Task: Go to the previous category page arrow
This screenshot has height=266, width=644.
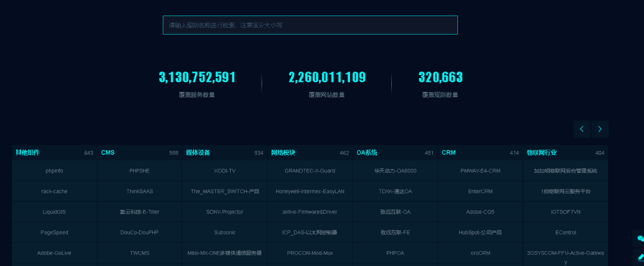Action: [x=581, y=129]
